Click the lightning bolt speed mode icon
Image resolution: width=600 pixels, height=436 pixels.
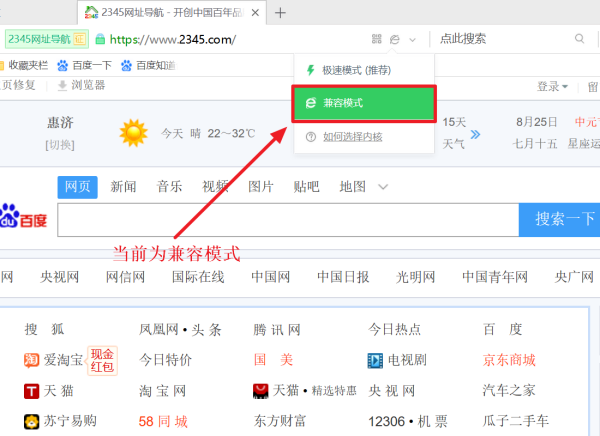coord(310,70)
